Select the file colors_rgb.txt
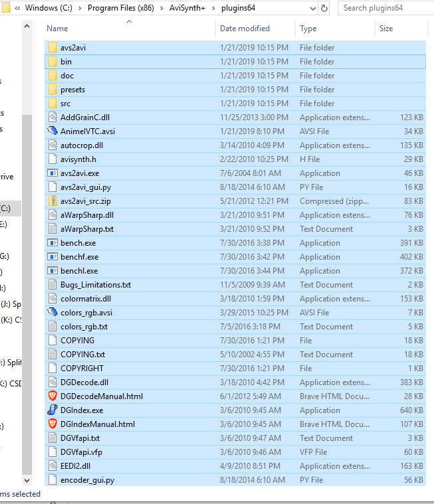Viewport: 434px width, 504px height. pyautogui.click(x=84, y=327)
